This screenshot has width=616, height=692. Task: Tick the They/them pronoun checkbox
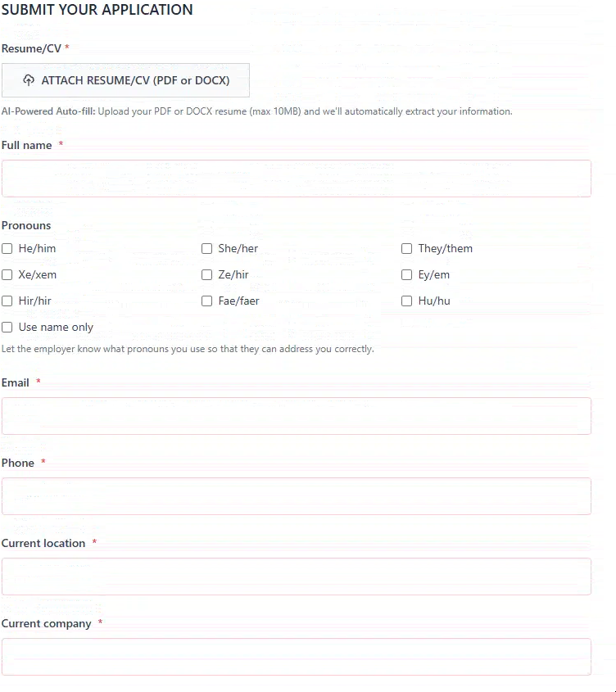tap(407, 249)
